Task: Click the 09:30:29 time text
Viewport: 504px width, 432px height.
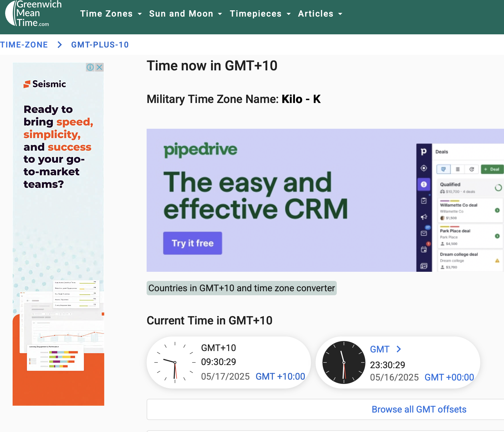Action: coord(218,362)
